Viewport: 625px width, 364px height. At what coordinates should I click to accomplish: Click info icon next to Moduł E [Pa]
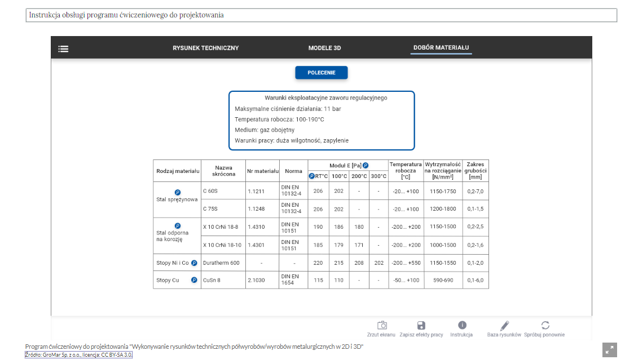tap(365, 166)
